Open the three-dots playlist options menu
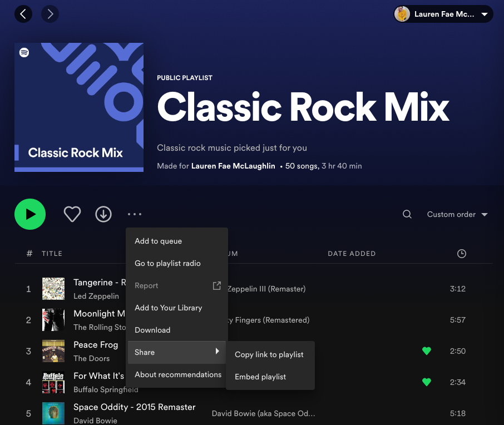This screenshot has width=504, height=425. [x=135, y=214]
